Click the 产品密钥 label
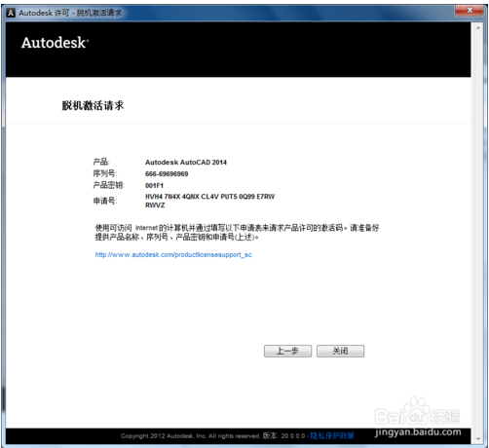Screen dimensions: 489x448 (x=108, y=185)
